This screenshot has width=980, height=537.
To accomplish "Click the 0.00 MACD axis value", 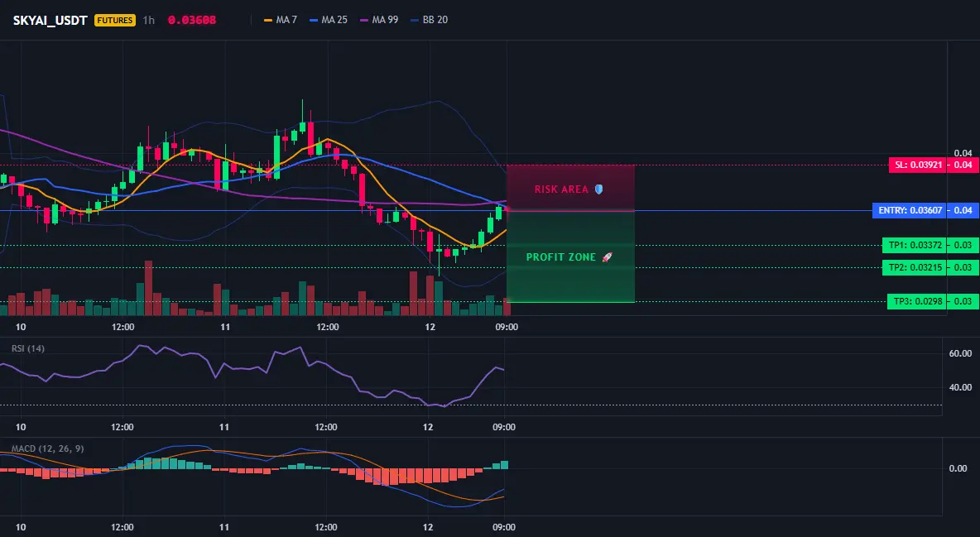I will [958, 468].
